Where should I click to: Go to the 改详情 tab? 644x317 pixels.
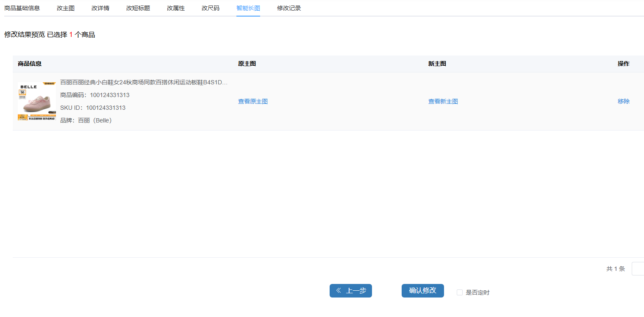click(100, 8)
